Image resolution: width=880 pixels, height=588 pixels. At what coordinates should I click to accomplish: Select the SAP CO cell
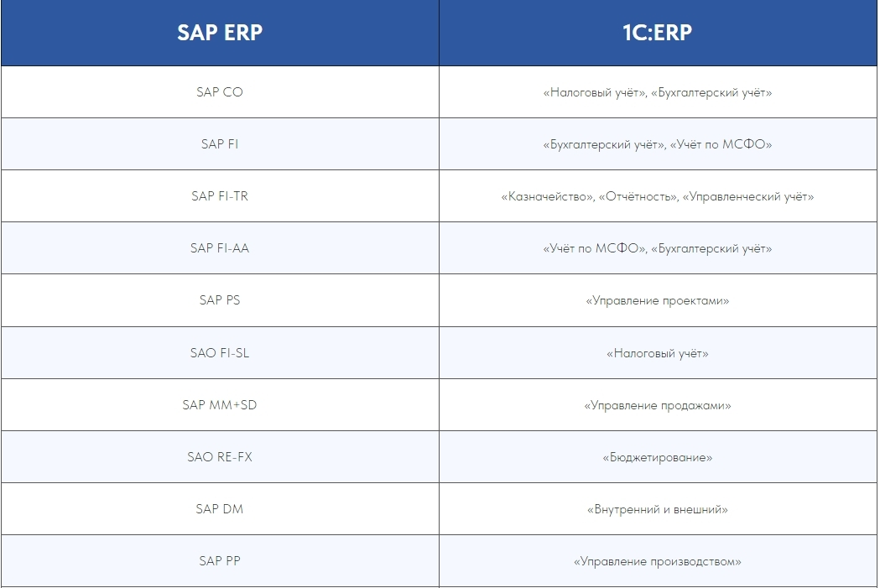[220, 92]
